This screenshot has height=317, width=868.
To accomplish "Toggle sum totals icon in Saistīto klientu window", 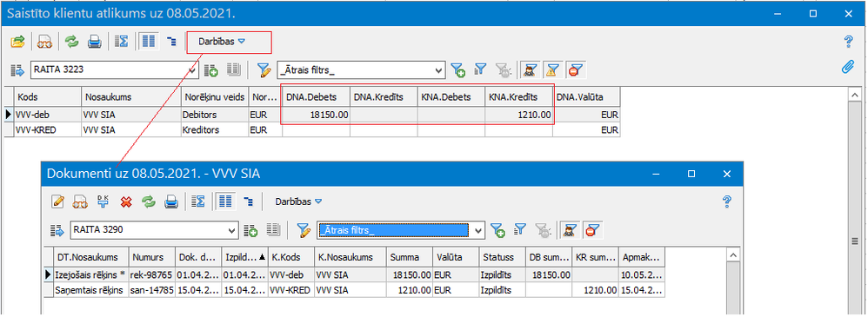I will click(x=121, y=42).
